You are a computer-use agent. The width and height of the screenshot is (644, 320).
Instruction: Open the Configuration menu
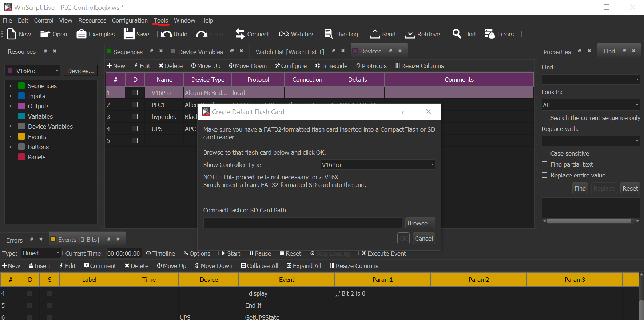(x=130, y=20)
